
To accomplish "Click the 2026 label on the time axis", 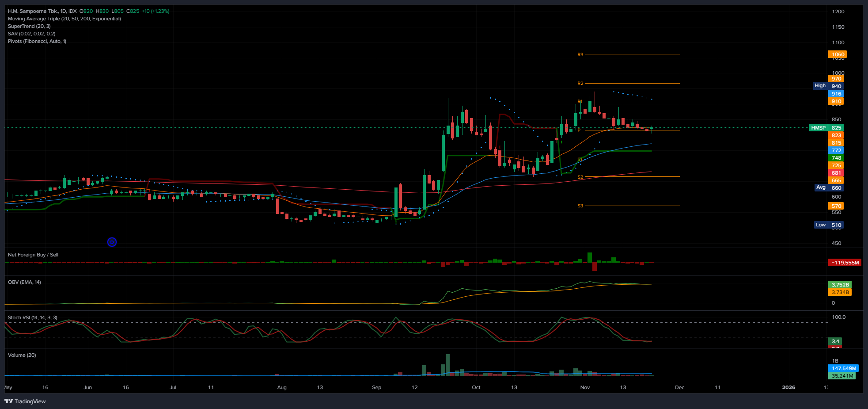I will (788, 387).
